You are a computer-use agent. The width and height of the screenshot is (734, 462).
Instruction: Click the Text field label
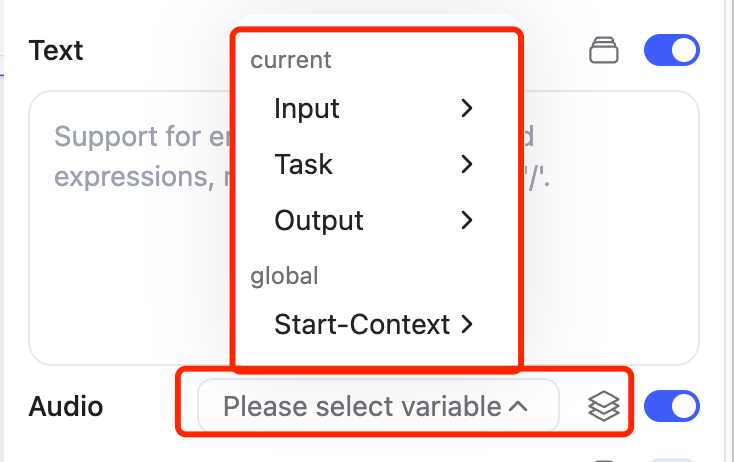[x=57, y=50]
